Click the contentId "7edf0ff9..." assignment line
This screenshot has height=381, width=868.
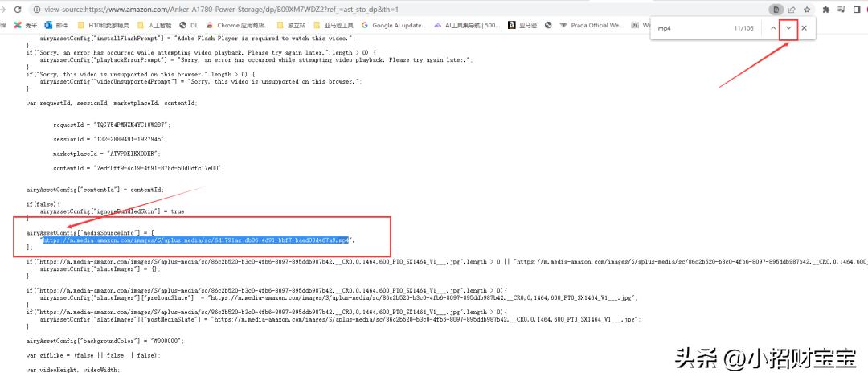[139, 168]
